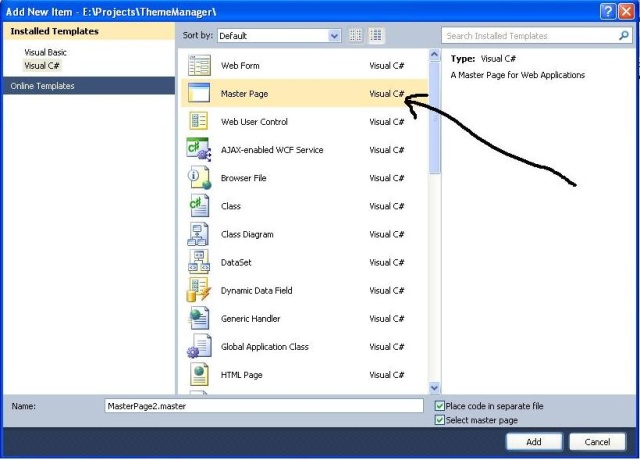Click 'Global Application Class' label
This screenshot has width=640, height=460.
click(x=264, y=347)
